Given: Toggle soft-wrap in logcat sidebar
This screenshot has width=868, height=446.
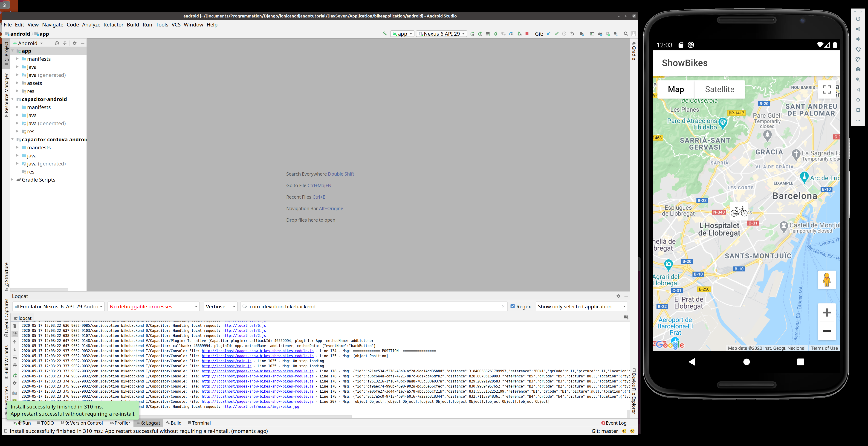Looking at the screenshot, I should click(x=14, y=357).
